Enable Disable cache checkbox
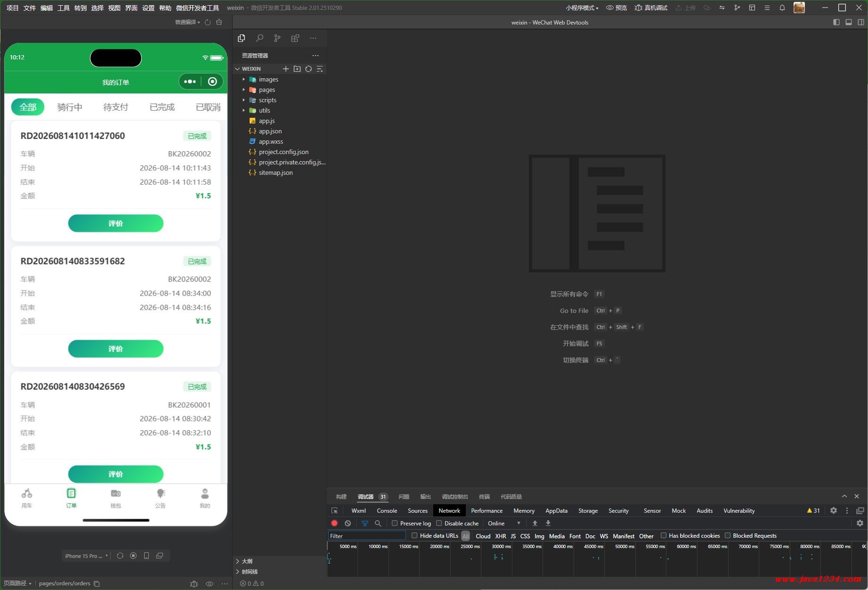This screenshot has height=590, width=868. (x=439, y=523)
